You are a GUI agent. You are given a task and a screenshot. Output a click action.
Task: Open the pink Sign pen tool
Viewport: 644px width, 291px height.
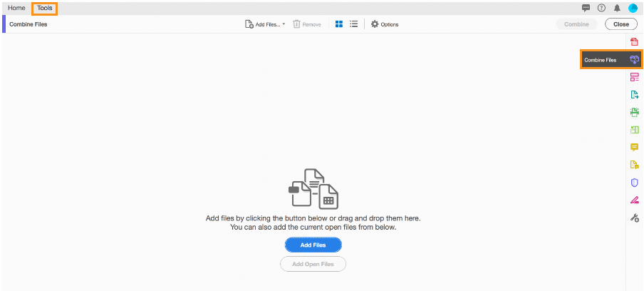[635, 200]
